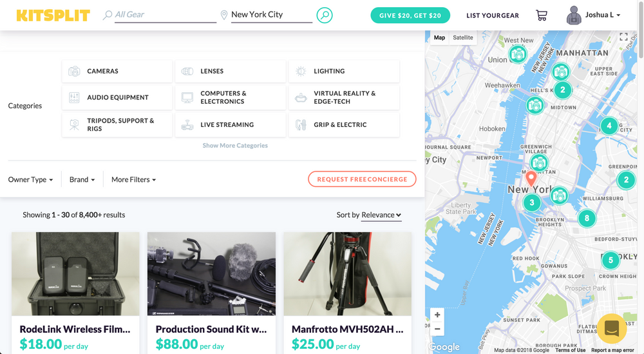This screenshot has height=354, width=644.
Task: Click the camera marker near Upper East Side
Action: (x=561, y=72)
